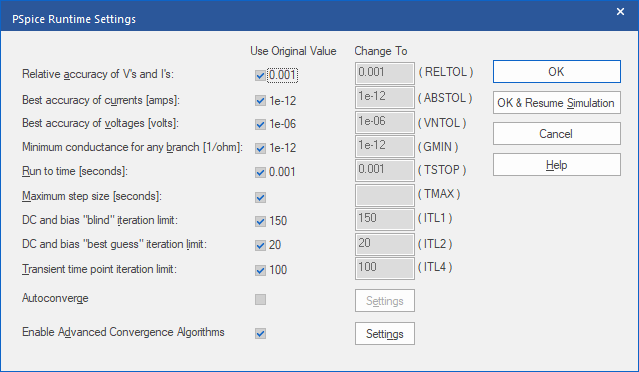Image resolution: width=639 pixels, height=372 pixels.
Task: Click the 'Best accuracy of currents [amps]' label
Action: (101, 100)
